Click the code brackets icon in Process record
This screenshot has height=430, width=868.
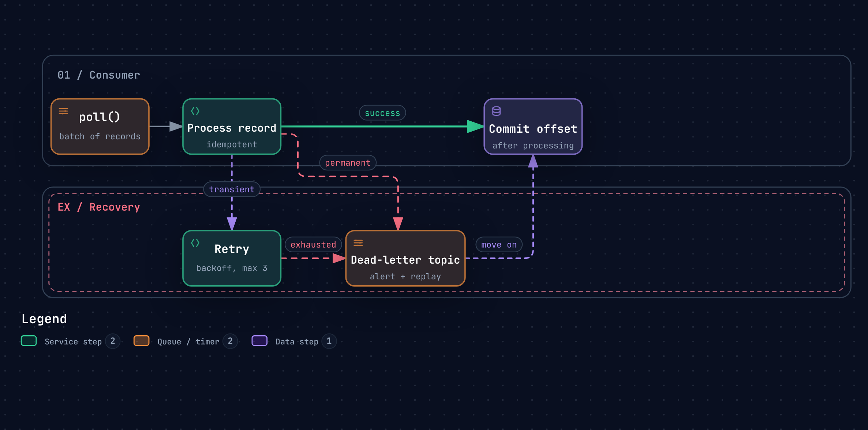pyautogui.click(x=195, y=111)
